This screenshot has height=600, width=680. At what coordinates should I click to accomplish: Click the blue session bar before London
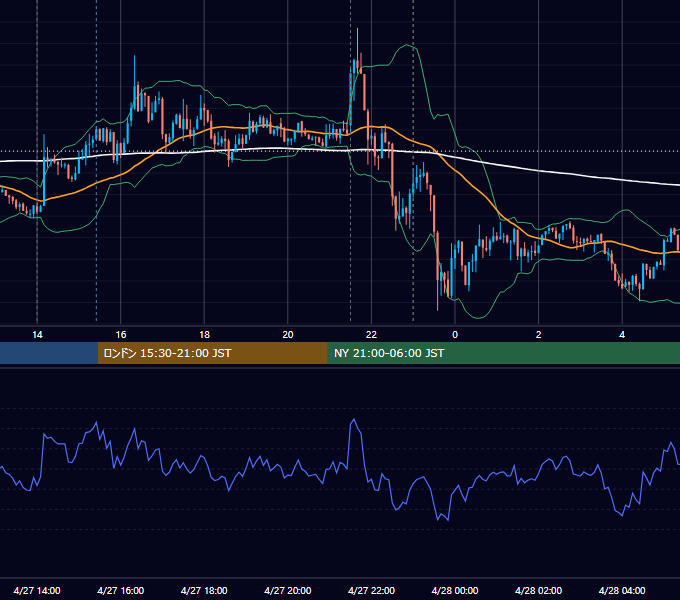[49, 353]
